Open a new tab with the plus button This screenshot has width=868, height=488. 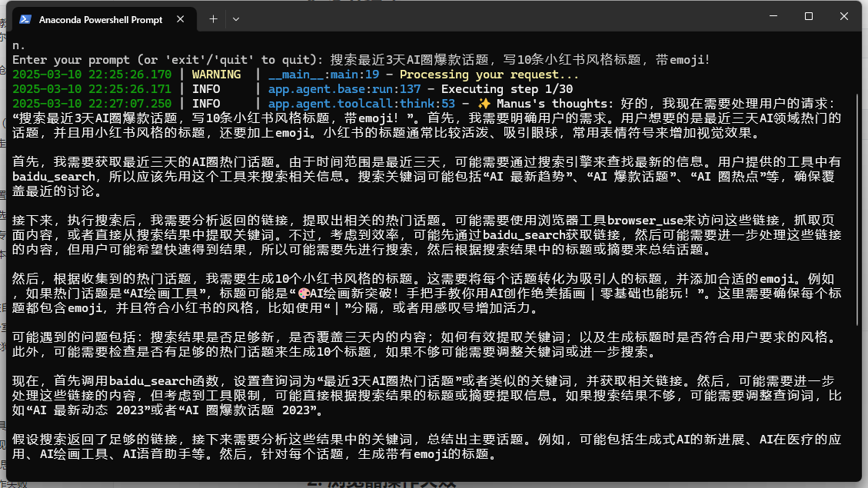(x=213, y=18)
